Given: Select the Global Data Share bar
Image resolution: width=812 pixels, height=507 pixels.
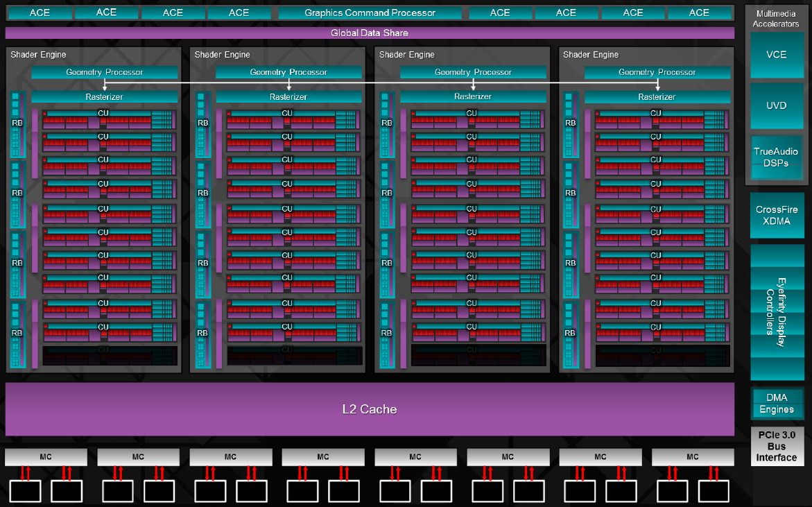Looking at the screenshot, I should (370, 33).
